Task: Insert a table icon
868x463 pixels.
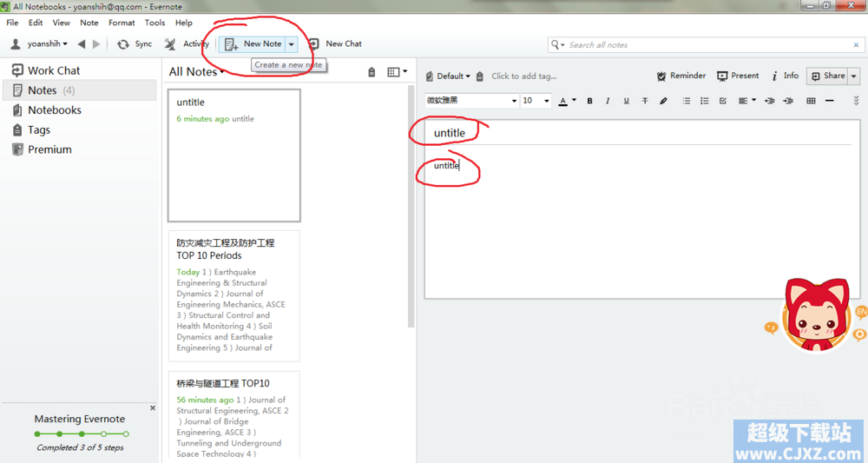Action: point(811,101)
